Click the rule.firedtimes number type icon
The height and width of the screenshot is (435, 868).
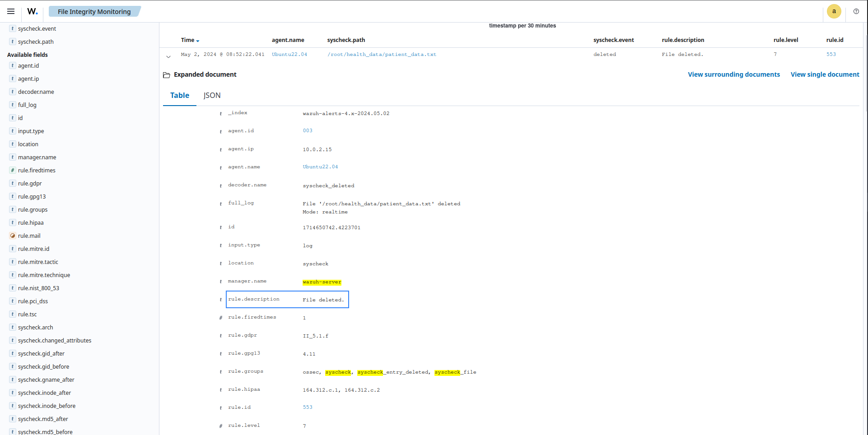(x=13, y=170)
